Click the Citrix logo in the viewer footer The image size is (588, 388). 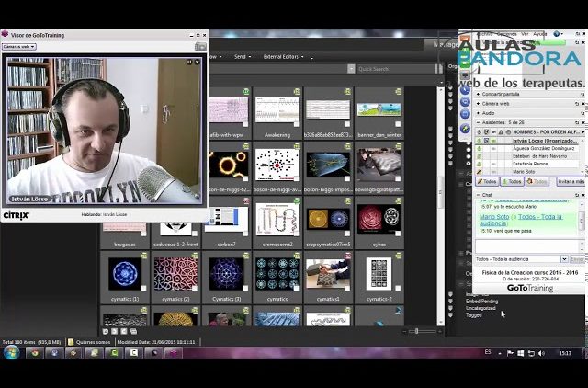[17, 215]
